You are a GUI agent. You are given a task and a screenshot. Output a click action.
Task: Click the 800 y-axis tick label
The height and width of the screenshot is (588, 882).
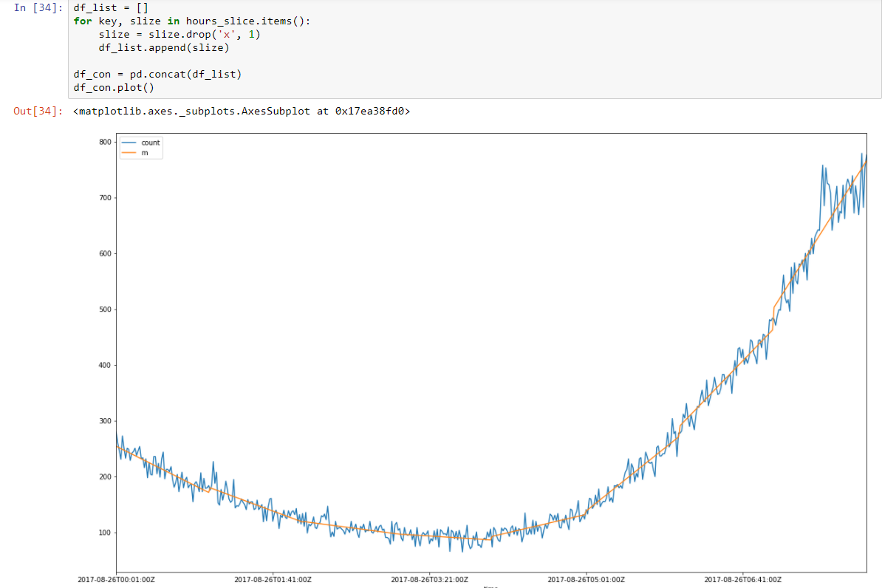pyautogui.click(x=105, y=142)
